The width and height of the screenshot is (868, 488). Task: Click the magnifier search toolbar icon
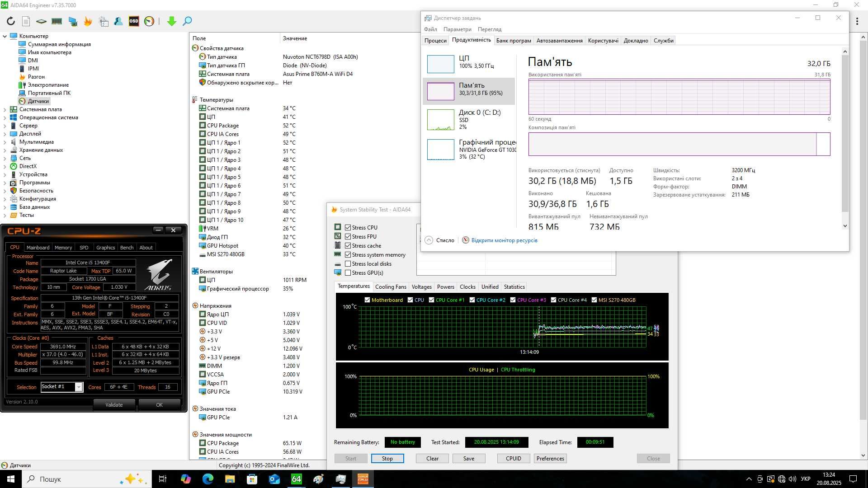point(187,21)
